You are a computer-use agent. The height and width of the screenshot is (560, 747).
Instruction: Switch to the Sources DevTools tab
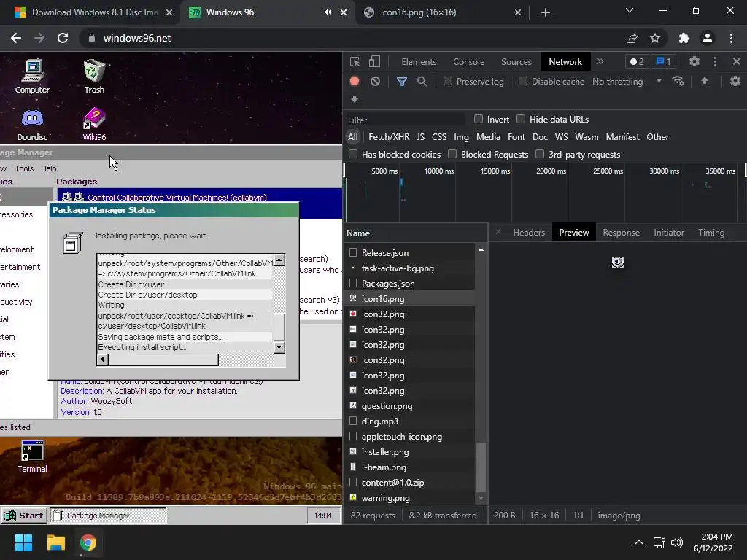click(x=516, y=62)
